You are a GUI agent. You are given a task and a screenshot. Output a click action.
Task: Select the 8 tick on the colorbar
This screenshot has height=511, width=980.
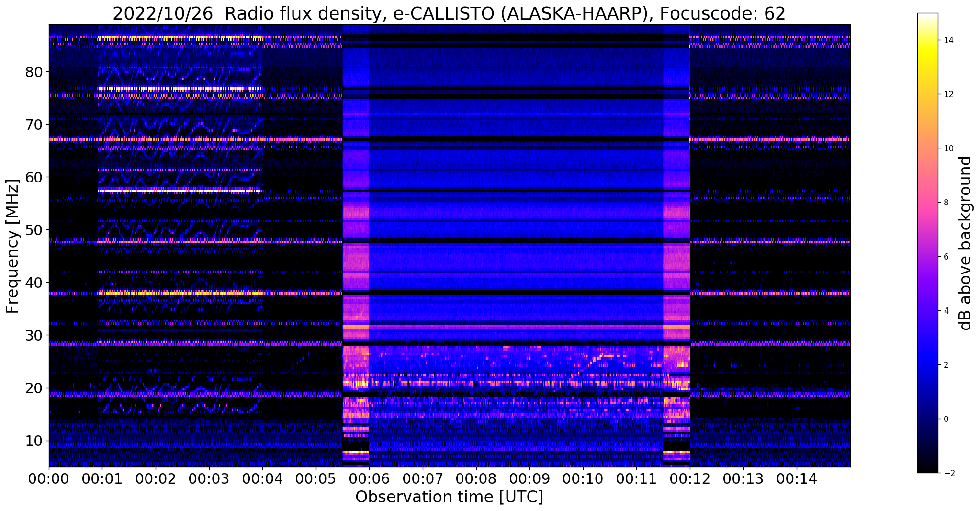[946, 203]
